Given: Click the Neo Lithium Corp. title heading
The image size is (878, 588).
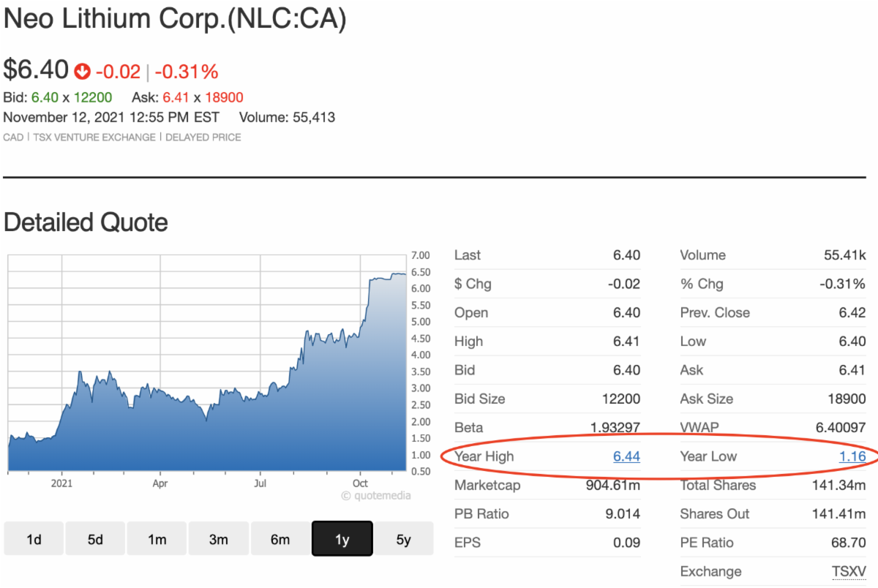Looking at the screenshot, I should [174, 20].
